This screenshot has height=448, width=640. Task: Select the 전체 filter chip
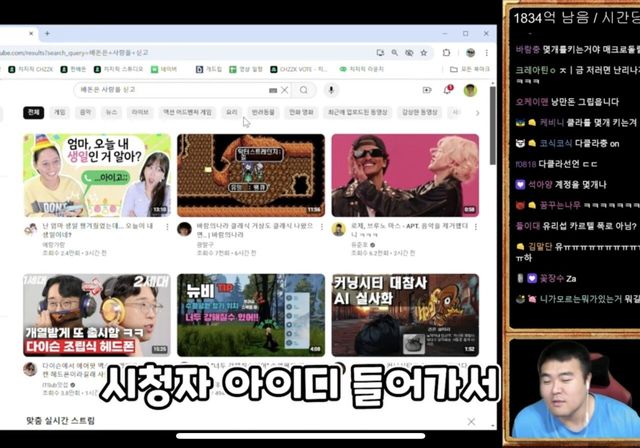[34, 113]
